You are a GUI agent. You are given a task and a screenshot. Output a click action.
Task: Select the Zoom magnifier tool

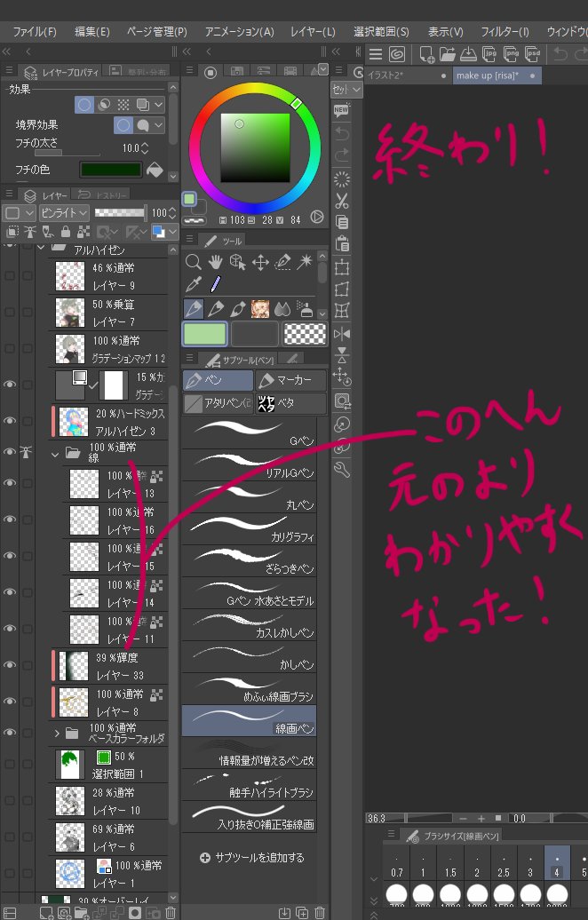(x=193, y=262)
